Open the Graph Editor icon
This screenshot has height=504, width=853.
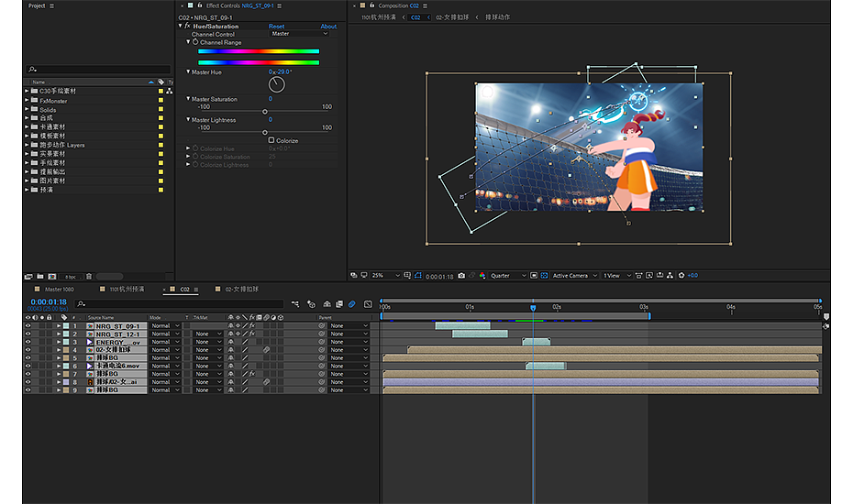pyautogui.click(x=368, y=304)
